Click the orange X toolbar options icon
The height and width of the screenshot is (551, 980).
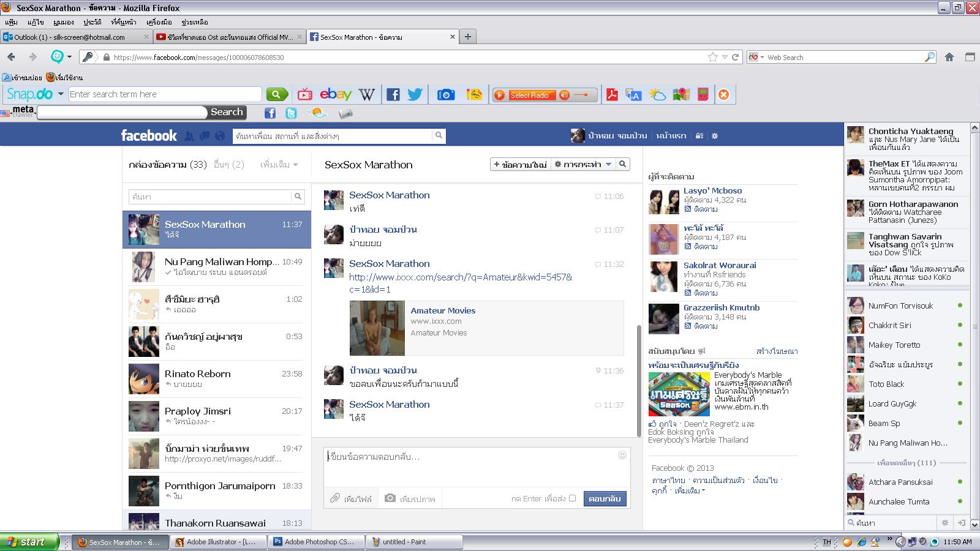[x=724, y=94]
